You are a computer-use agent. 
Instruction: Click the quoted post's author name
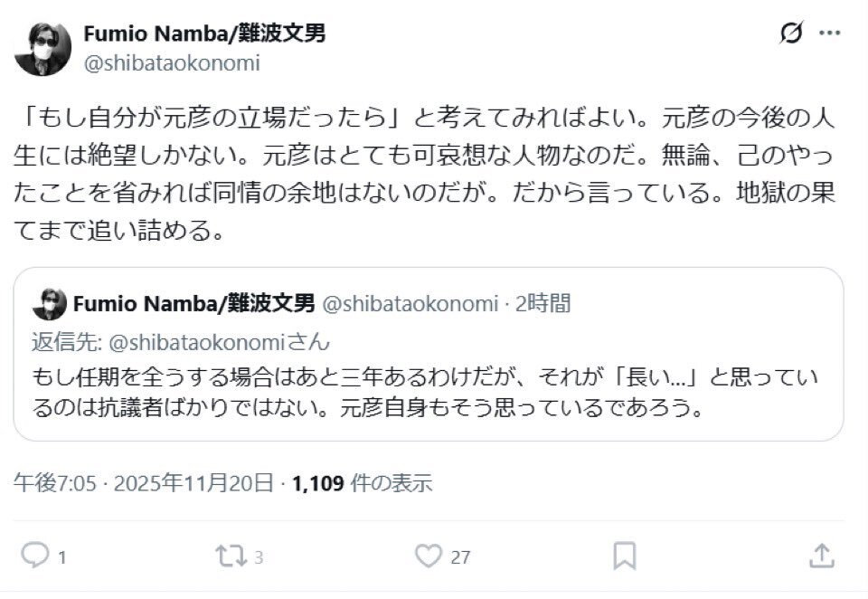click(194, 303)
